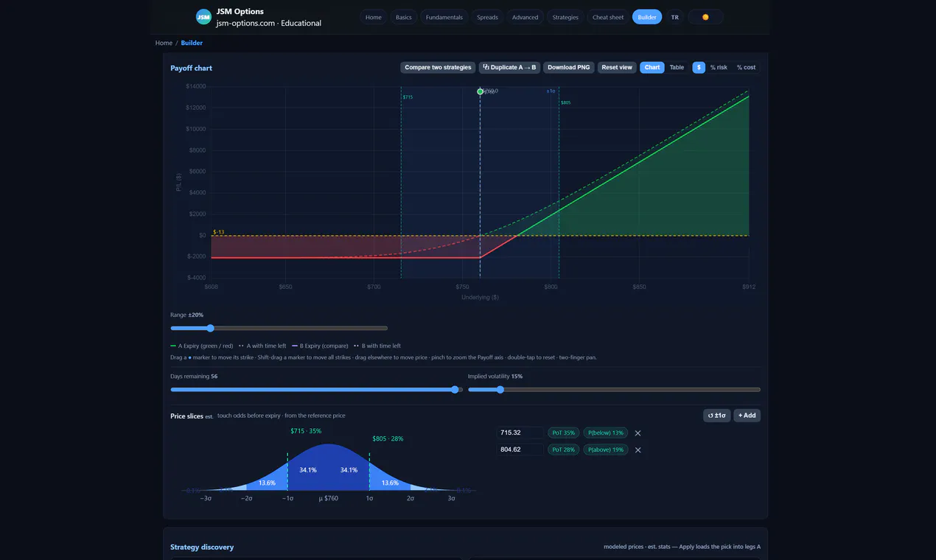Go to the Strategies page

coord(565,17)
